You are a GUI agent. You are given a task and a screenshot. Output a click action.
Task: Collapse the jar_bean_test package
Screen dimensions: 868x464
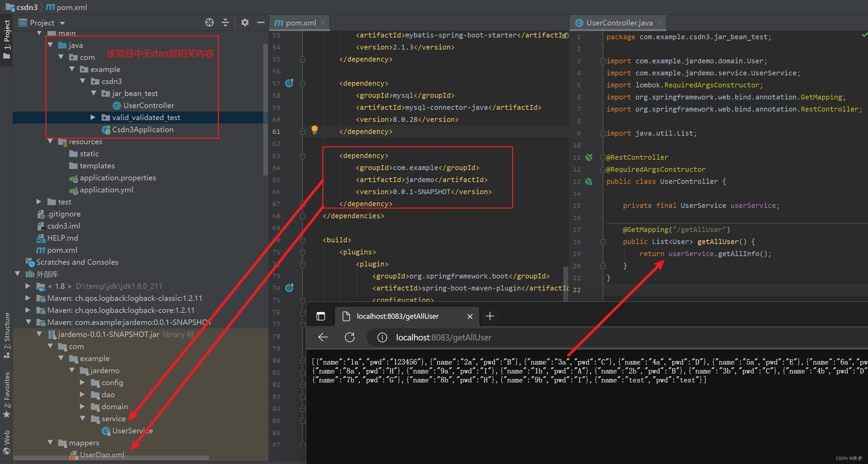point(94,93)
